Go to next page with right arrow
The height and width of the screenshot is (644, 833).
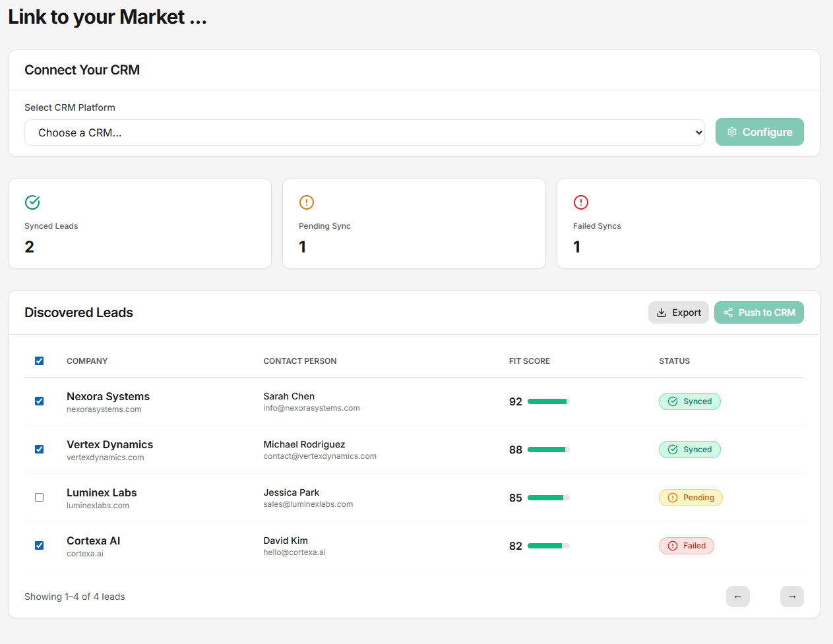coord(792,597)
